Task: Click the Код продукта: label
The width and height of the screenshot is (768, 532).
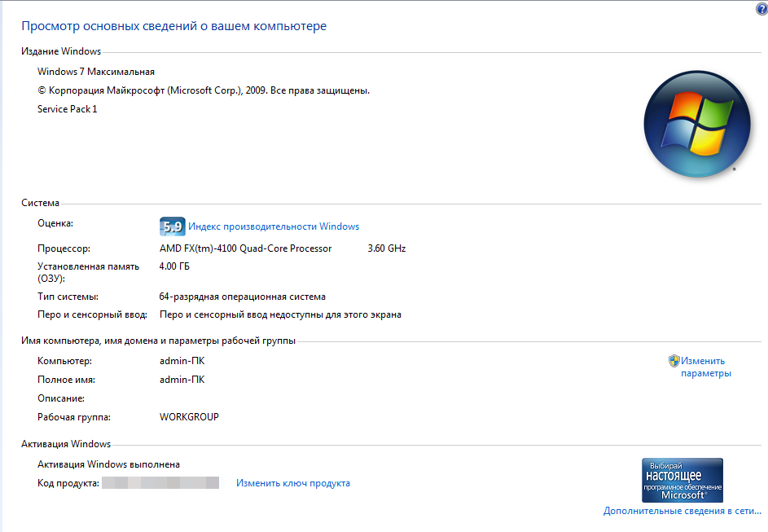Action: tap(68, 483)
